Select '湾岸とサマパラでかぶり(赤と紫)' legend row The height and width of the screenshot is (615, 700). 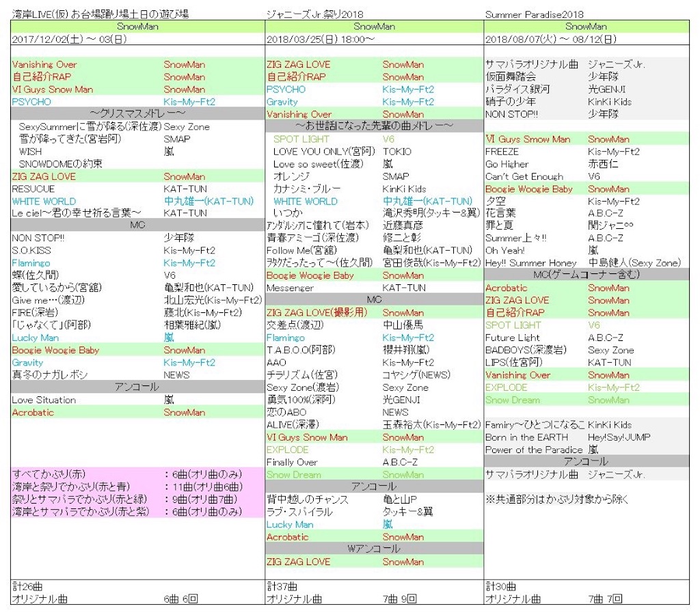click(137, 511)
